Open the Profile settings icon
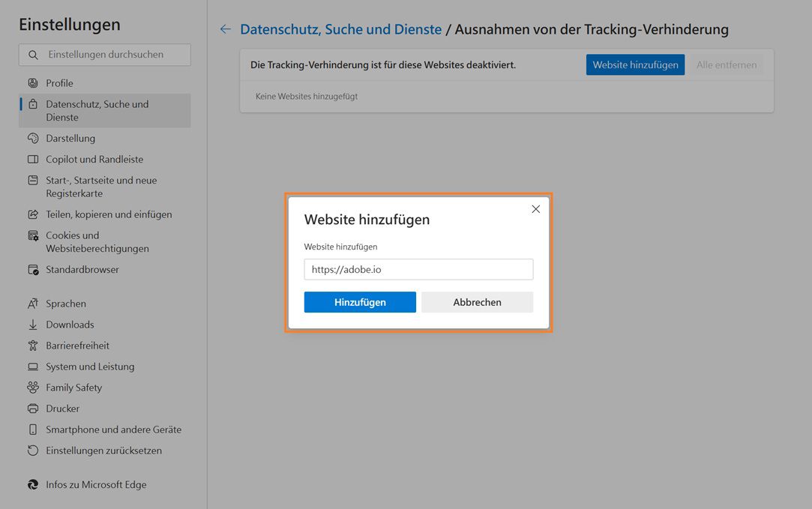Screen dimensions: 812x509 pyautogui.click(x=31, y=82)
